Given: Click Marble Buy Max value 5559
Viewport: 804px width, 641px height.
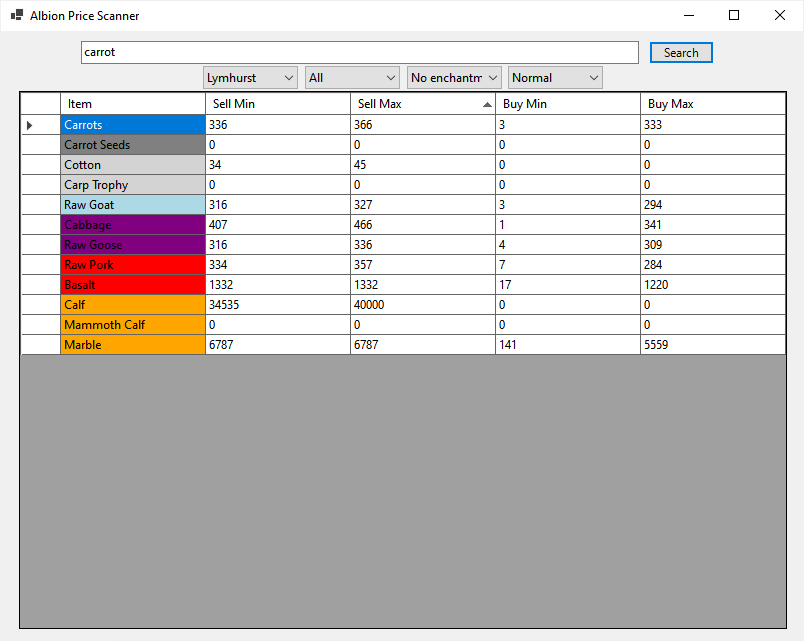Looking at the screenshot, I should pos(713,345).
